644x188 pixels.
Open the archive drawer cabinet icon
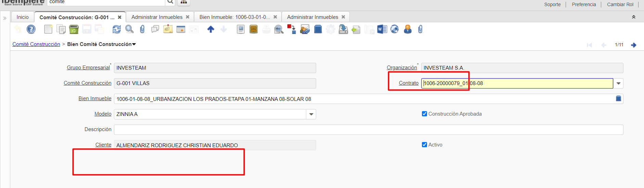pos(254,30)
